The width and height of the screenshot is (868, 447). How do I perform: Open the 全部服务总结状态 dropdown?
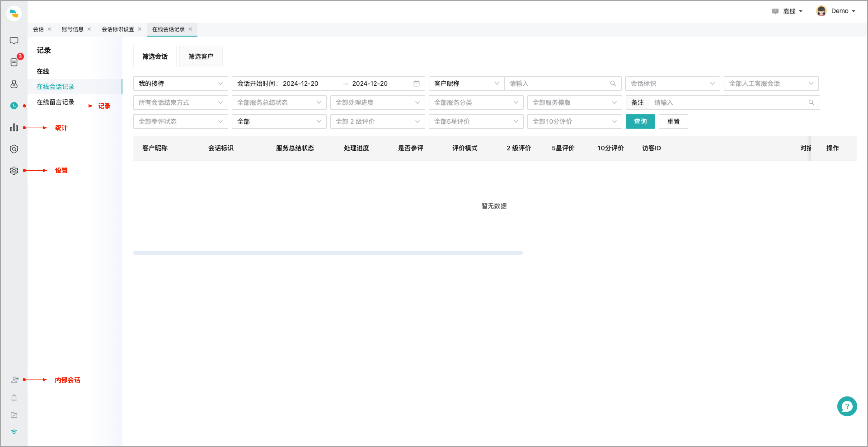coord(279,102)
